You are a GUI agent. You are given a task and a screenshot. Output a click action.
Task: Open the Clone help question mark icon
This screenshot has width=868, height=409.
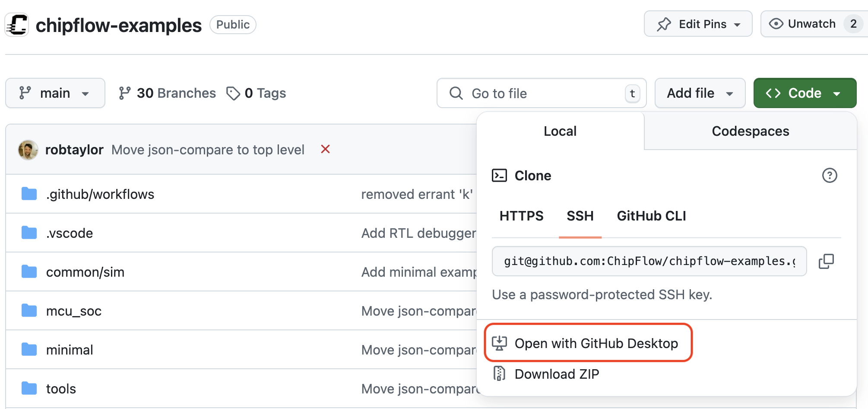click(x=830, y=176)
